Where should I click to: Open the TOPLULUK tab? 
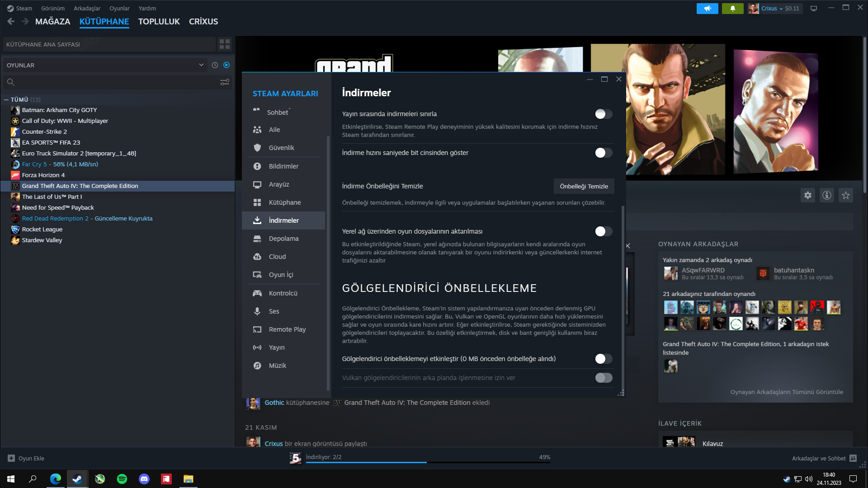coord(159,22)
